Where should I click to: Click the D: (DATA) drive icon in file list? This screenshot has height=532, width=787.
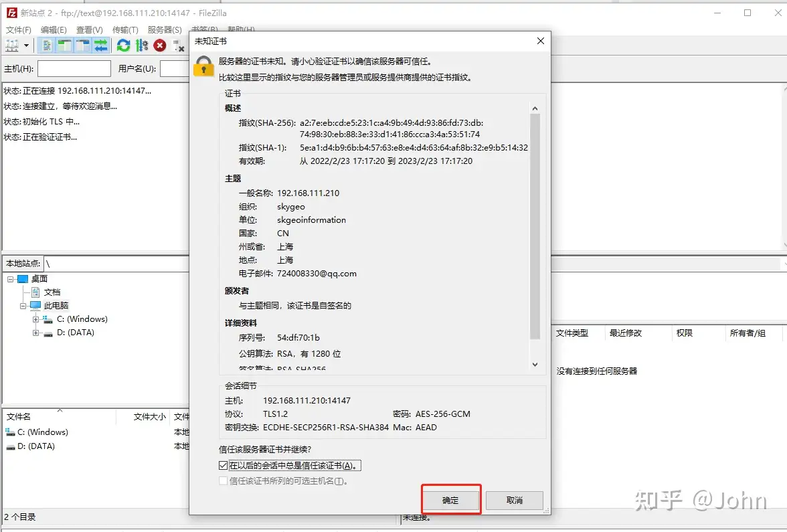tap(11, 446)
